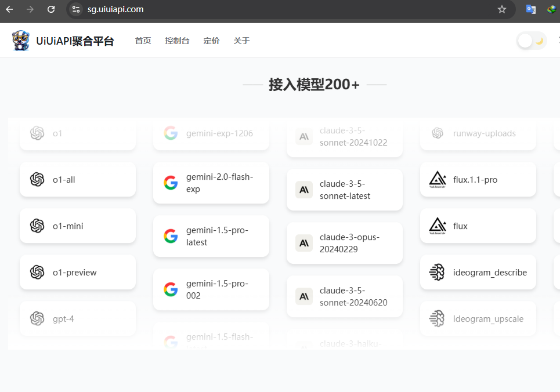Open the 控制台 navigation item
Screen dimensions: 560x392
[177, 41]
